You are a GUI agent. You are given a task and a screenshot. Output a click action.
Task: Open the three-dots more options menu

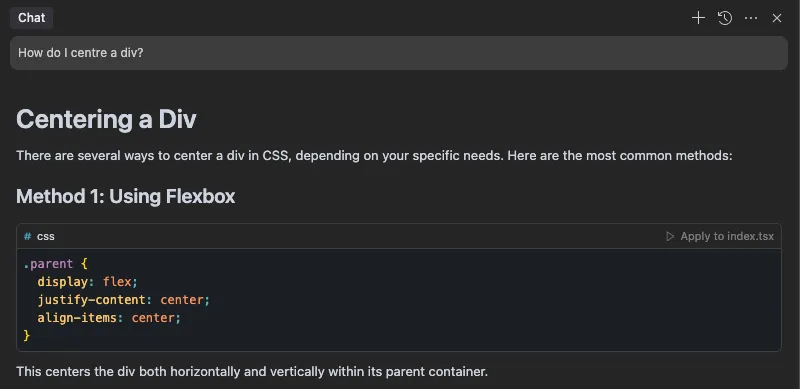point(751,18)
